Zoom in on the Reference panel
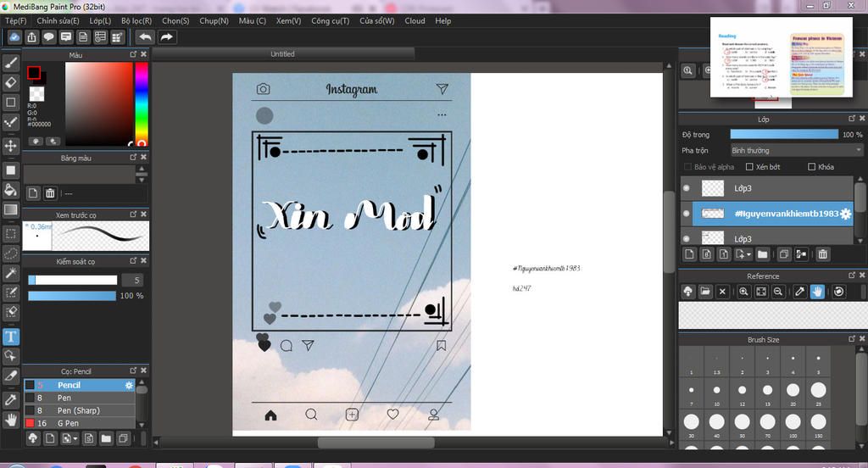This screenshot has width=868, height=468. coord(743,292)
